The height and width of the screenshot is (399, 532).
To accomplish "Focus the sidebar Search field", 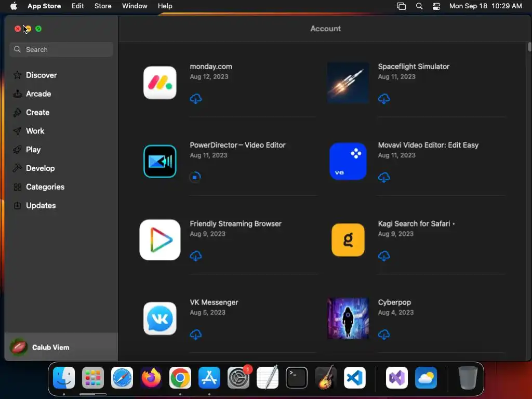I will 61,49.
